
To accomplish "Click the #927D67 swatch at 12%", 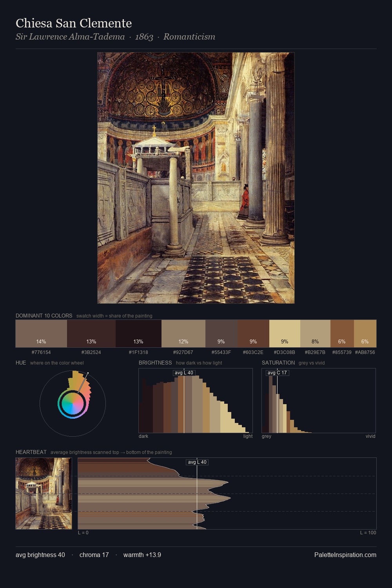I will click(x=183, y=334).
